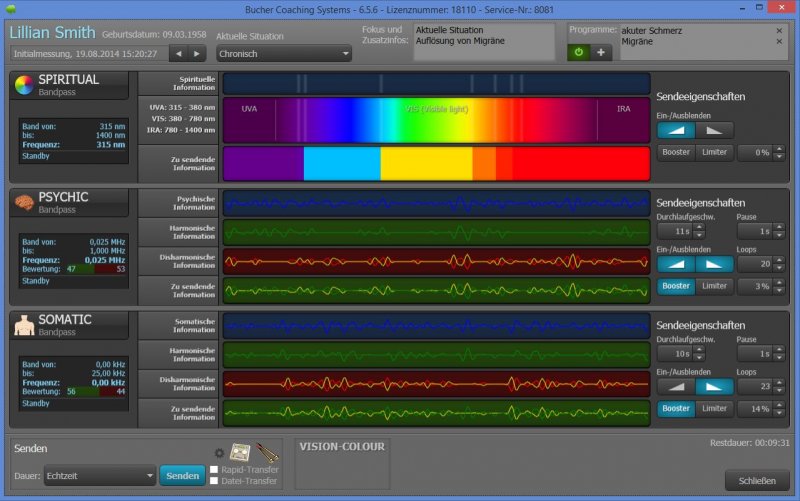Enable Datei-Transfer checkbox
The width and height of the screenshot is (800, 501).
pos(214,481)
